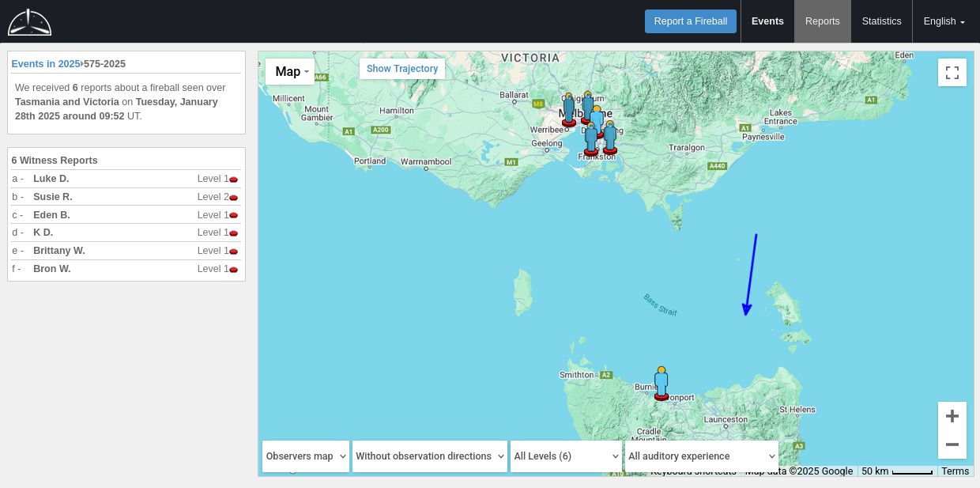Click the Report a Fireball button
The width and height of the screenshot is (980, 488).
690,21
